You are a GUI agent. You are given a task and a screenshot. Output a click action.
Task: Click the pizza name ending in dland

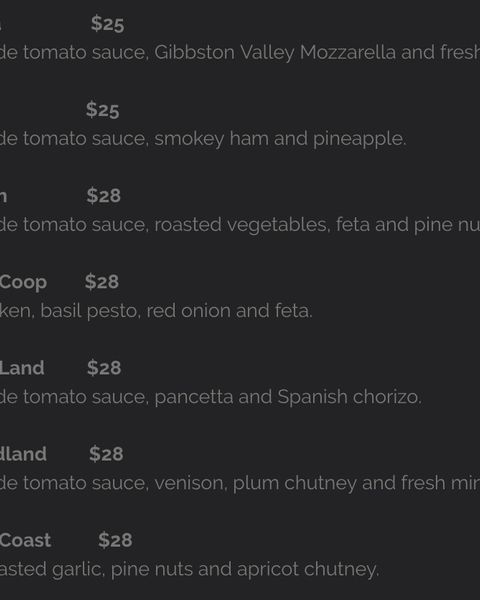pyautogui.click(x=23, y=454)
